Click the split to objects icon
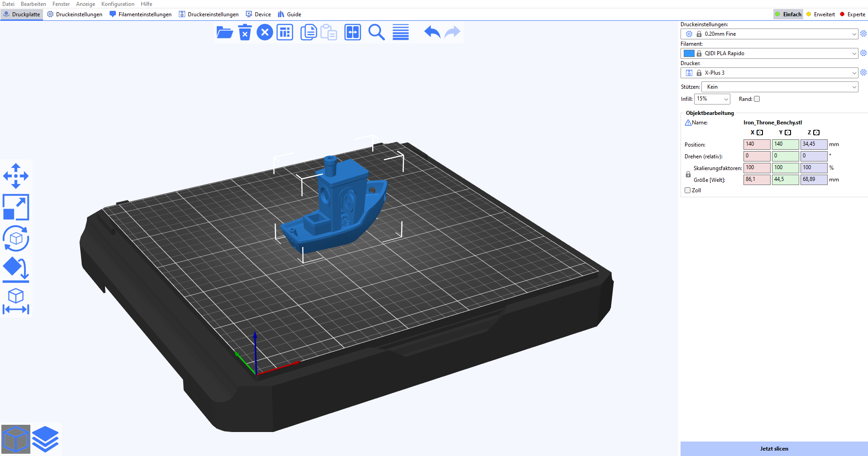 coord(353,33)
